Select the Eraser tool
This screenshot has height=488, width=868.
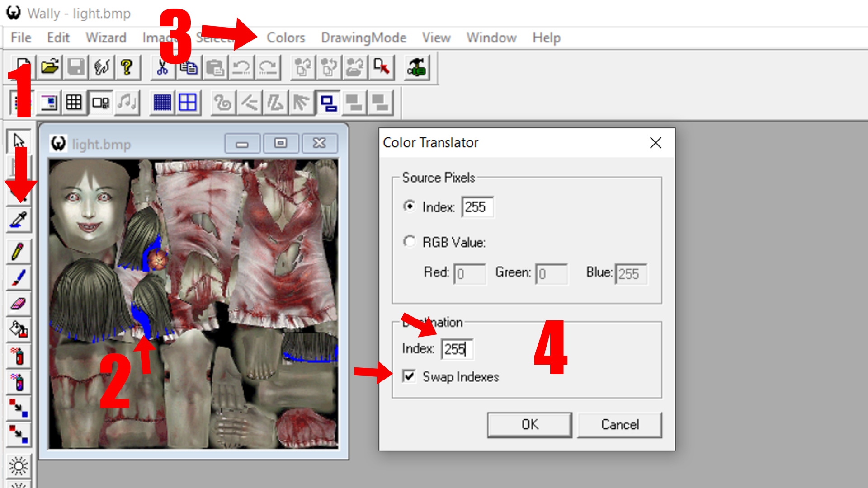coord(19,304)
